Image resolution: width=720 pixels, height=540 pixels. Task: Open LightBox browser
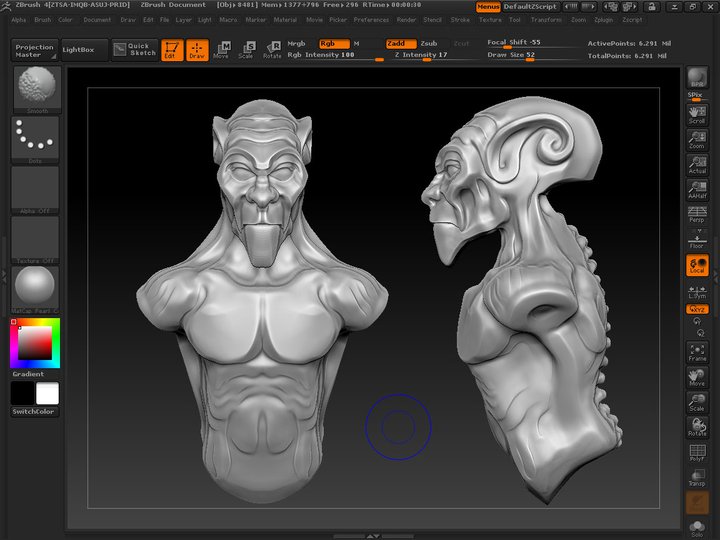[x=85, y=50]
